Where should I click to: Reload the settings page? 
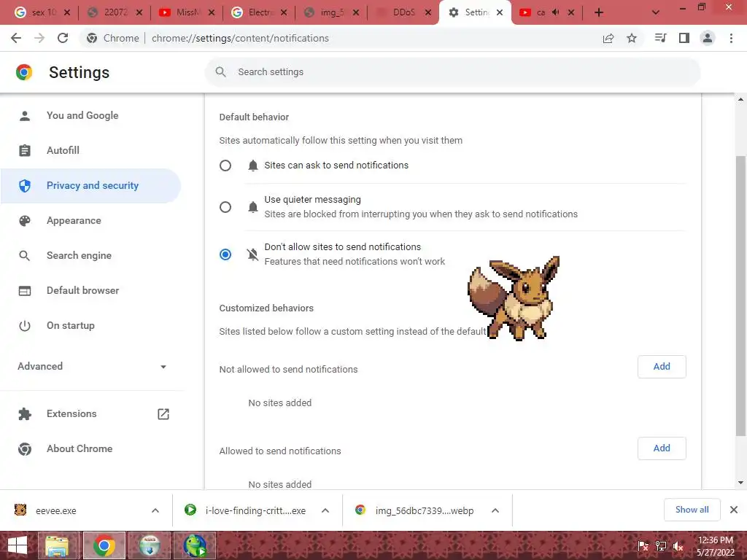tap(63, 38)
